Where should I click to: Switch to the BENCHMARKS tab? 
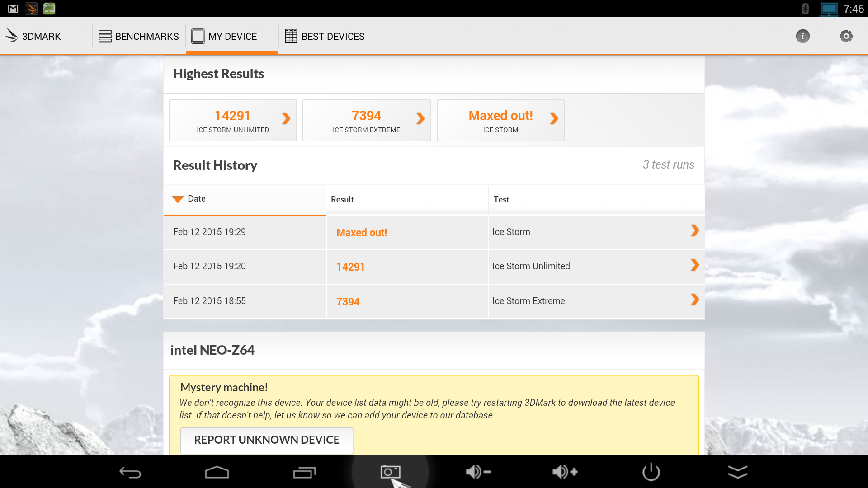point(139,36)
